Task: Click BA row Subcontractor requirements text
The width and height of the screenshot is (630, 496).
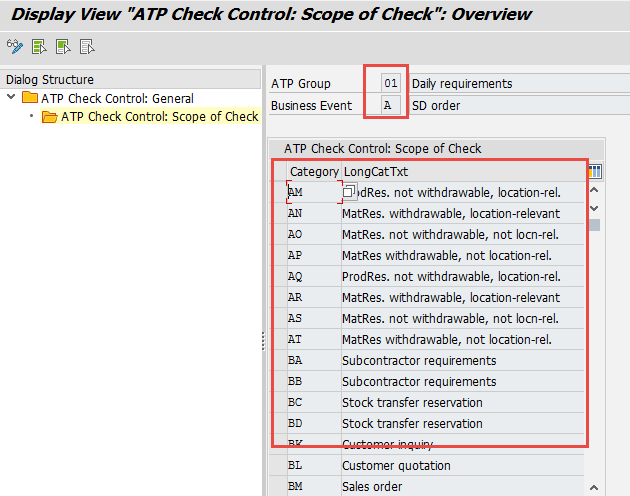Action: [x=419, y=361]
